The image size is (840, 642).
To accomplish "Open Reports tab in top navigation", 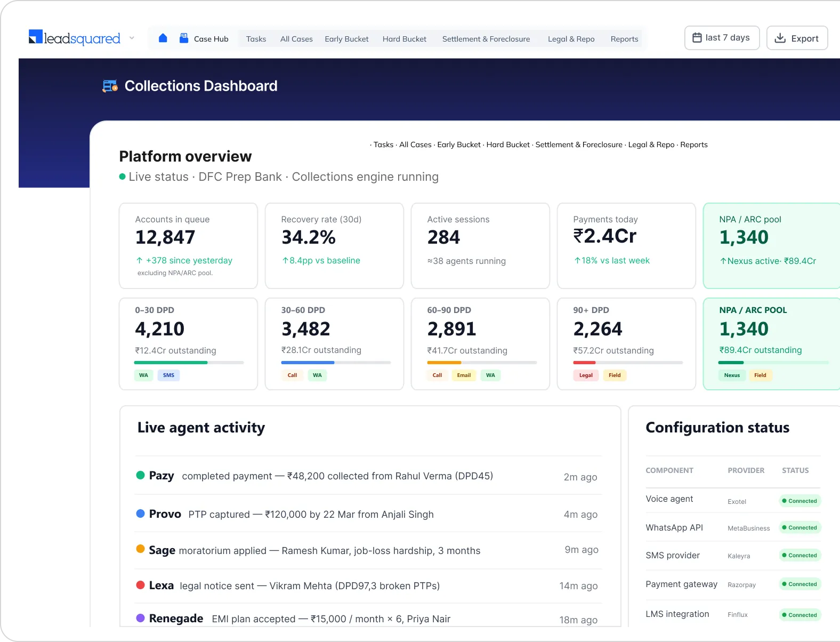I will pos(624,39).
